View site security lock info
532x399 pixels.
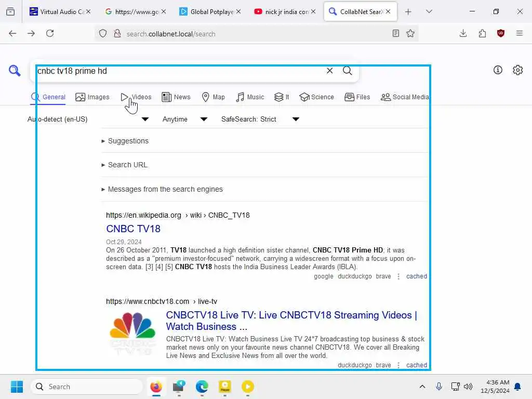click(117, 33)
